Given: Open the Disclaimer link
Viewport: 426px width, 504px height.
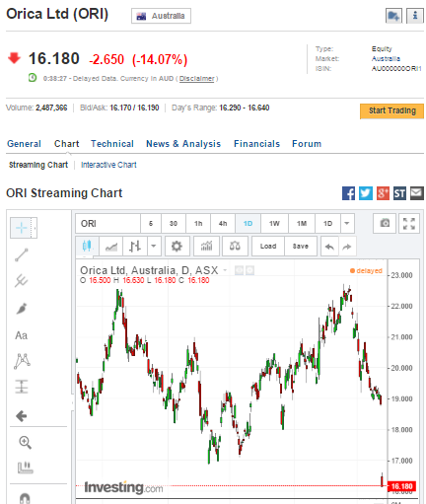Looking at the screenshot, I should click(196, 79).
